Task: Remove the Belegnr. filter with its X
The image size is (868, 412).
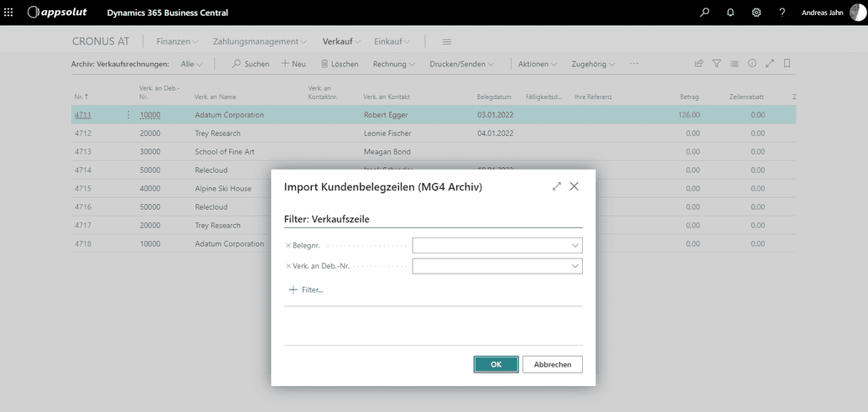Action: click(288, 245)
